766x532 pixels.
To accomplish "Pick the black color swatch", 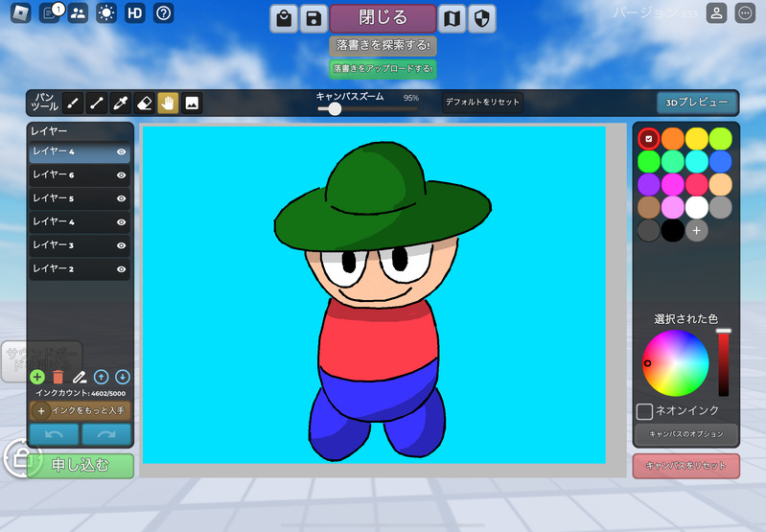I will click(x=673, y=231).
